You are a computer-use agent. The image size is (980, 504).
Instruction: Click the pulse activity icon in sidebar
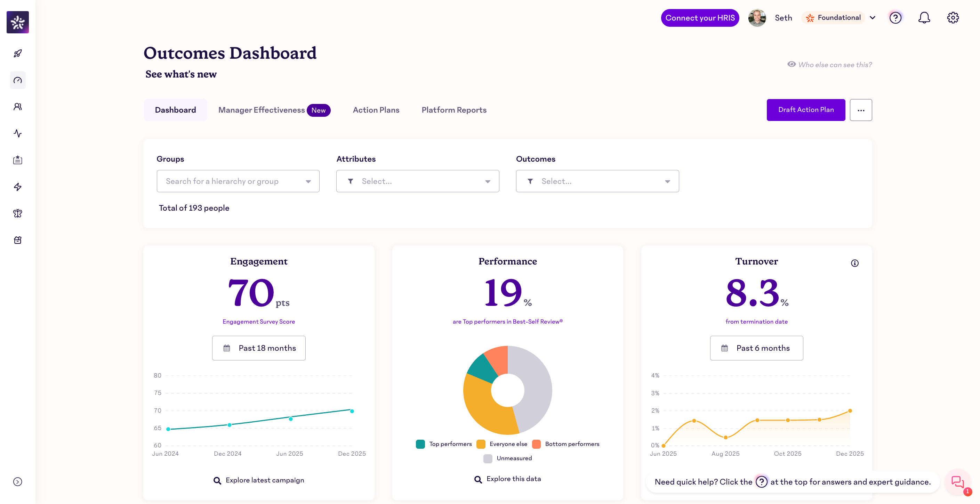pos(17,133)
